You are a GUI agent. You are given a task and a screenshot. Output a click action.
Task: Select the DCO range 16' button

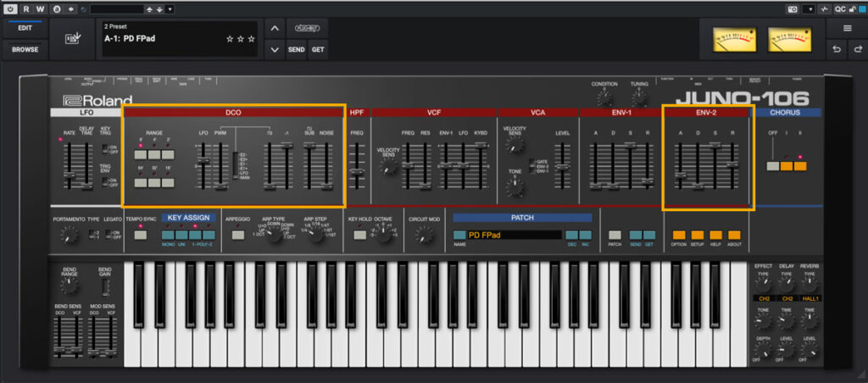point(168,183)
